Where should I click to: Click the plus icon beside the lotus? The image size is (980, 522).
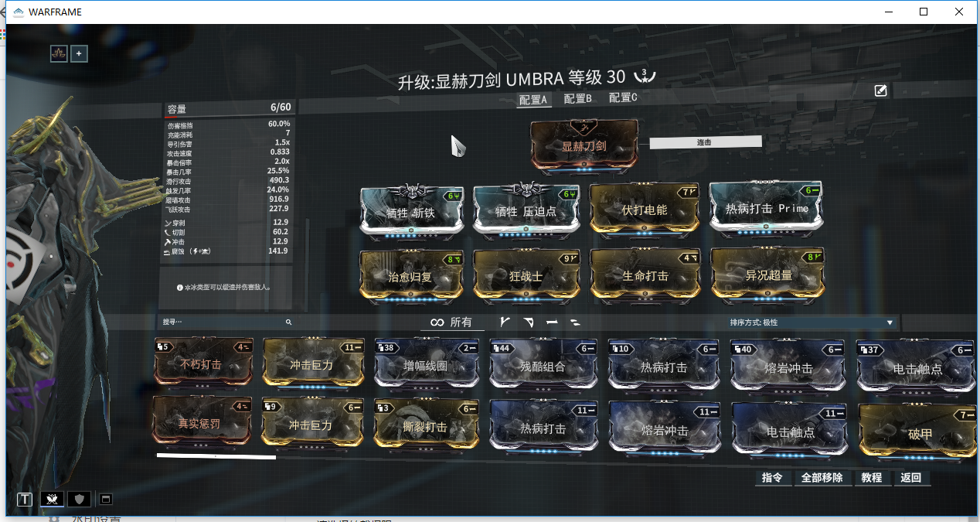click(79, 53)
